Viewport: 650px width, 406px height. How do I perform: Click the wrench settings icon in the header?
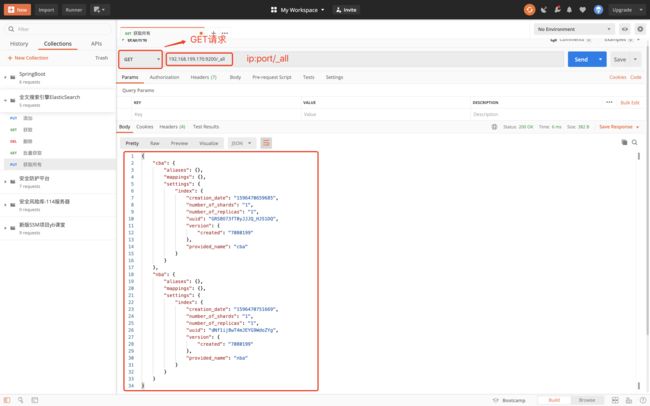[557, 10]
